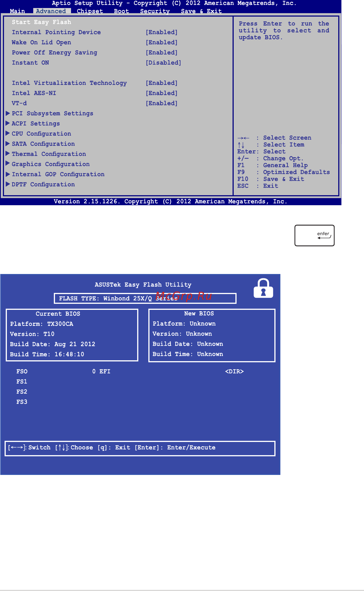Click the triangle arrow beside PCI Subsystem Settings

tap(8, 113)
